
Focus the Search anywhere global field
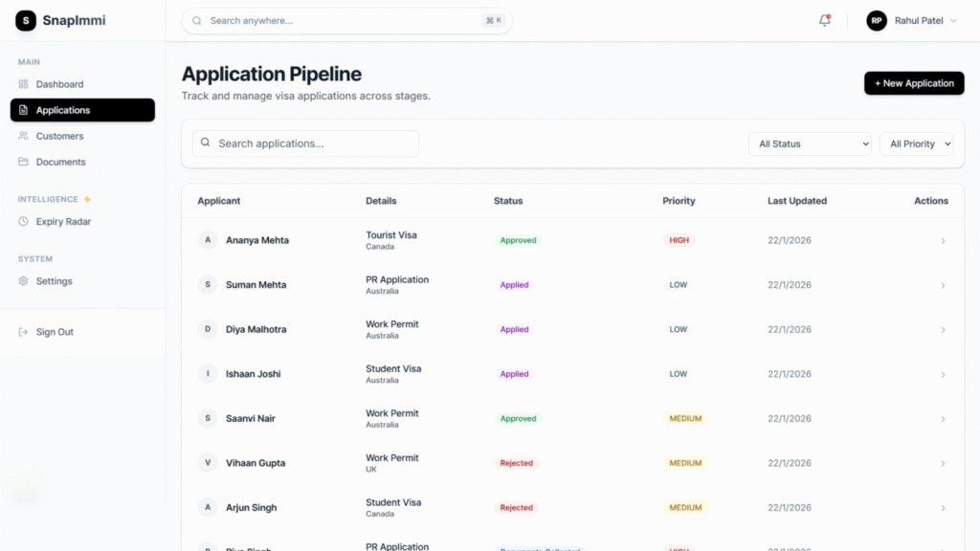346,20
